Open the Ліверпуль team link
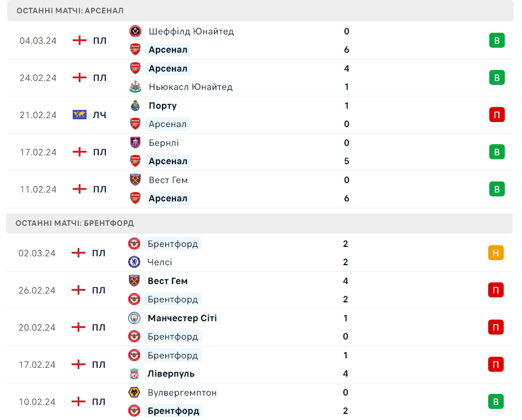The image size is (522, 420). pos(171,373)
